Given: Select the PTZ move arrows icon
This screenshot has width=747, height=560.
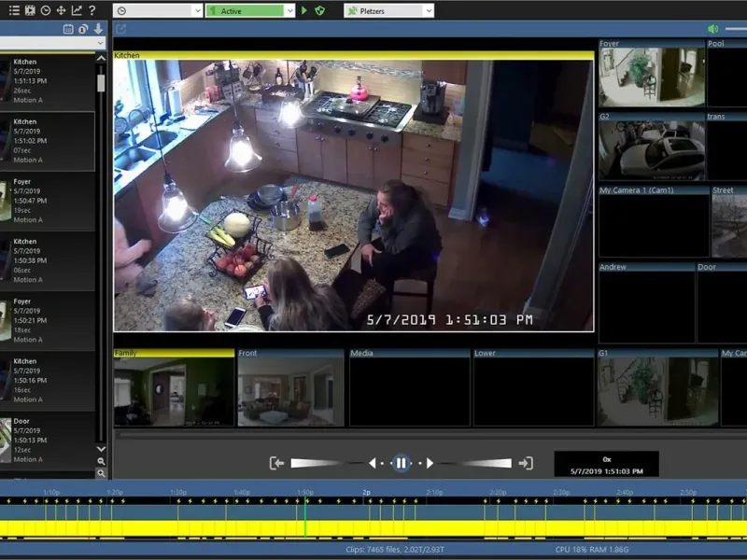Looking at the screenshot, I should point(61,10).
